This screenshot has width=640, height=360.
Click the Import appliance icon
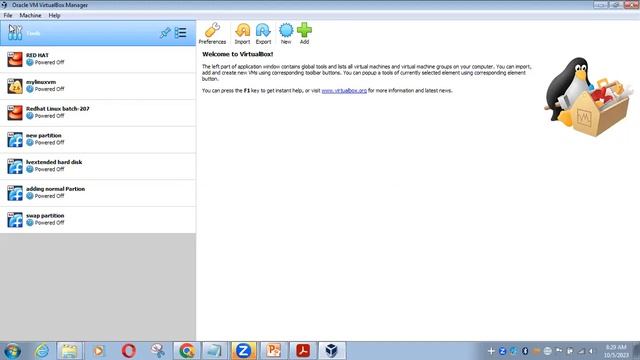coord(242,33)
